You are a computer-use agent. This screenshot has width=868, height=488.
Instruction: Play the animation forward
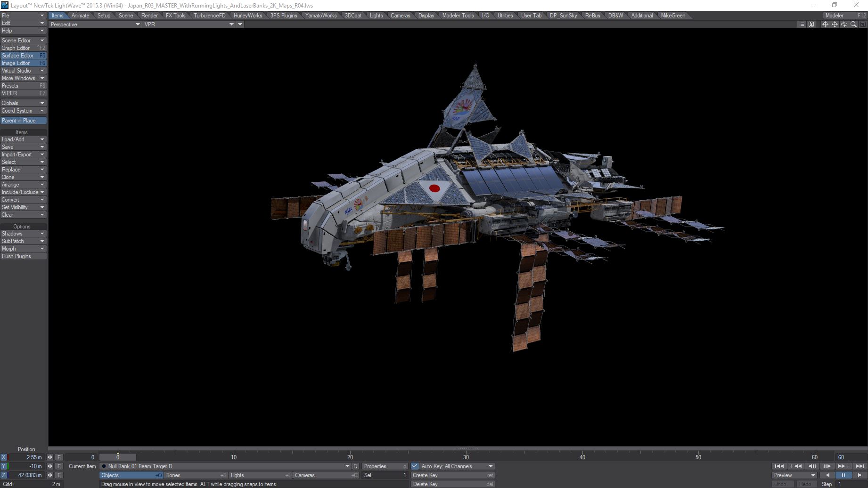tap(860, 475)
